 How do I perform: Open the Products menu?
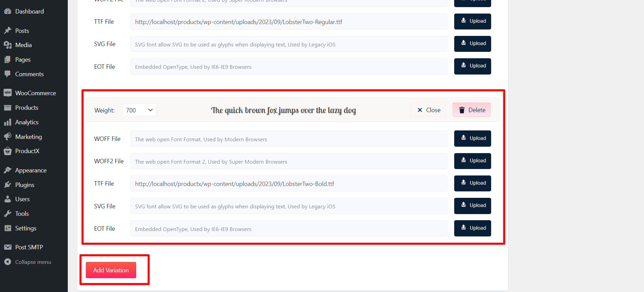(x=26, y=108)
